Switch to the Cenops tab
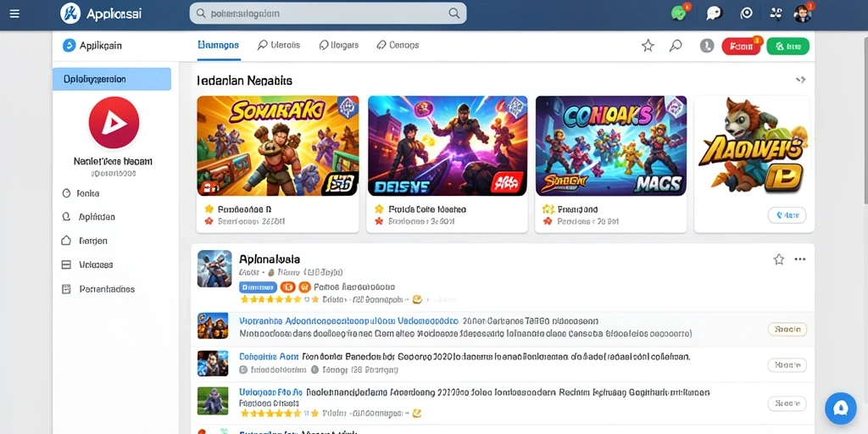The width and height of the screenshot is (868, 434). [x=398, y=46]
